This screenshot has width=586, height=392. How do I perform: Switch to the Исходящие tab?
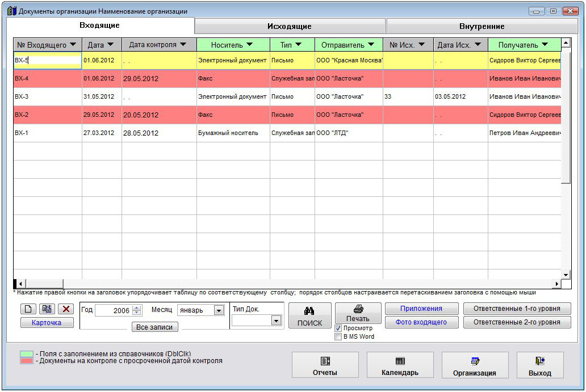click(x=290, y=26)
